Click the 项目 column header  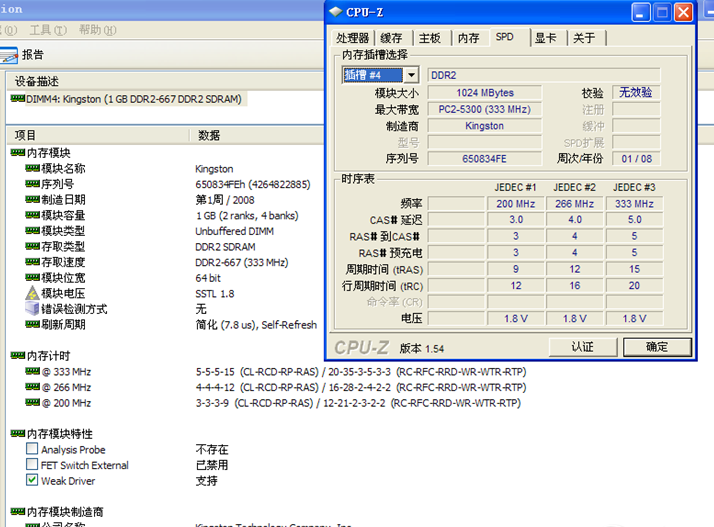pos(26,135)
